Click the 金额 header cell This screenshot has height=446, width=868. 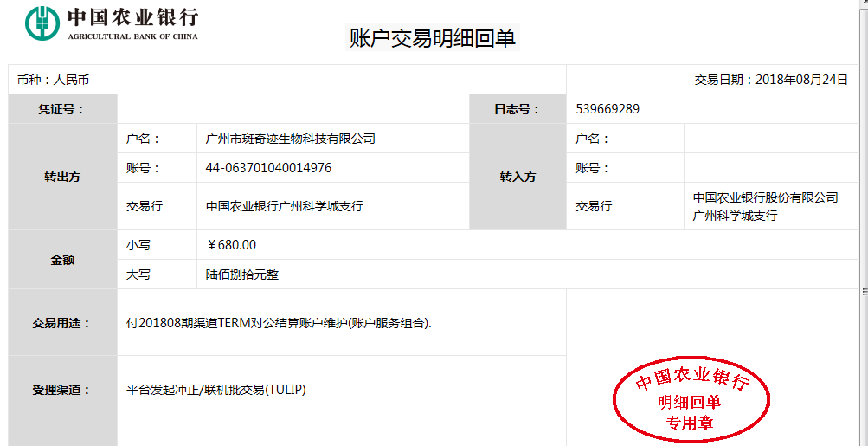click(x=62, y=259)
